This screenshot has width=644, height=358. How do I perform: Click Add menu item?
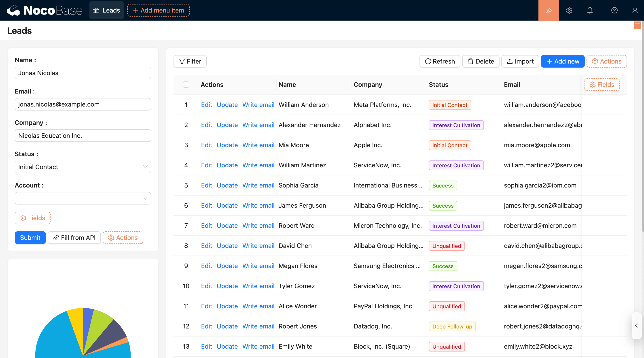158,10
